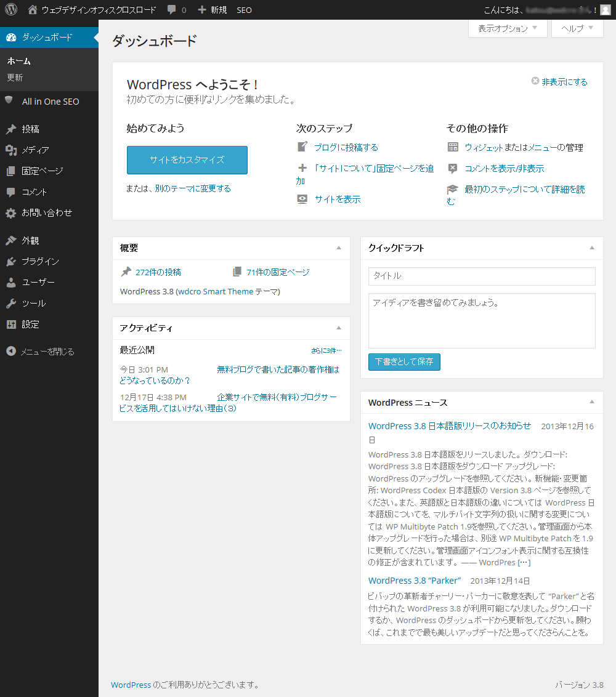This screenshot has width=616, height=697.
Task: Open the 投稿 menu label
Action: click(x=31, y=129)
